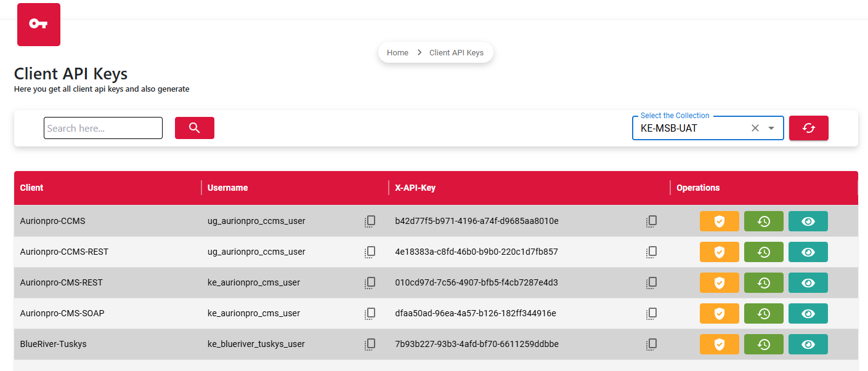
Task: Click KE-MSB-UAT collection combo box text
Action: point(669,128)
